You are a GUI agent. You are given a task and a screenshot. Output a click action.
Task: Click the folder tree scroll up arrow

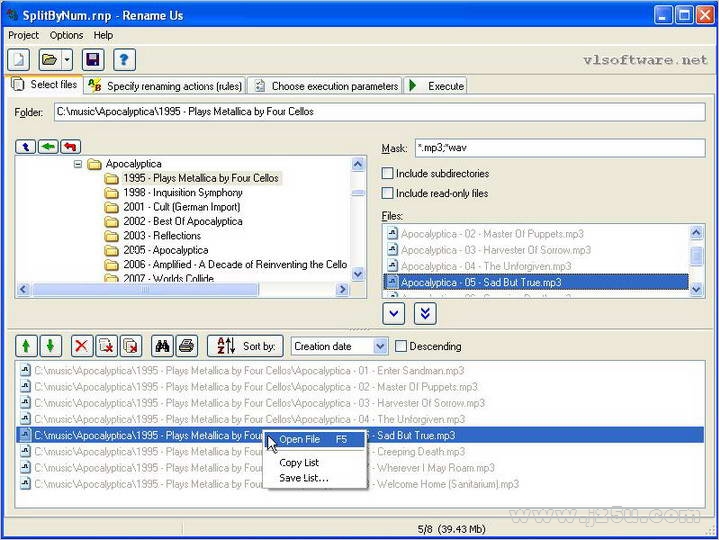point(358,164)
